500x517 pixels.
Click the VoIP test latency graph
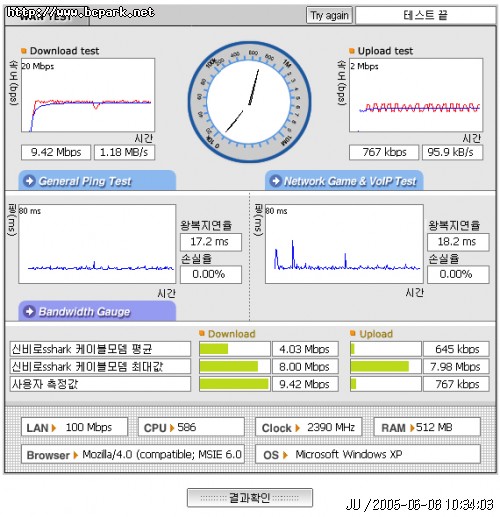point(344,244)
